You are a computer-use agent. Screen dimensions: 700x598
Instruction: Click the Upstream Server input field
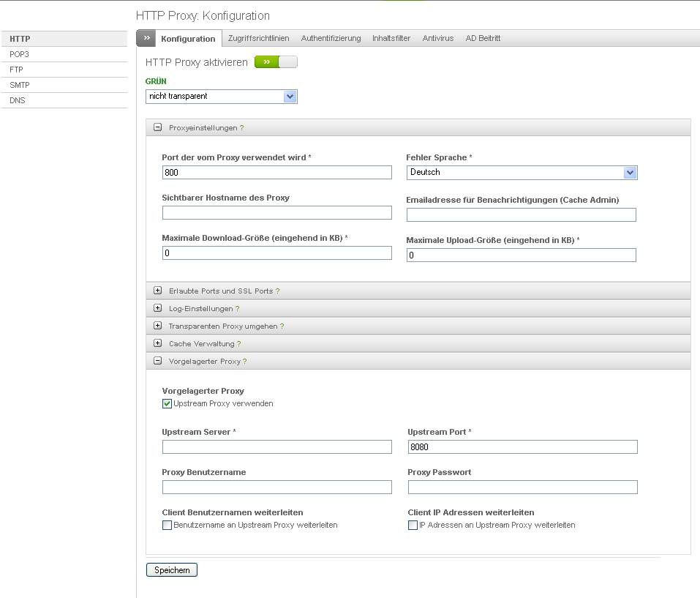click(x=276, y=447)
